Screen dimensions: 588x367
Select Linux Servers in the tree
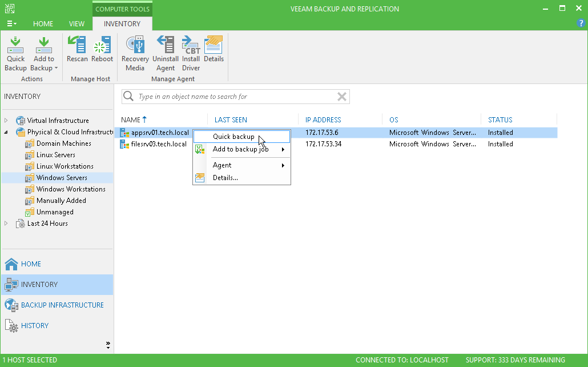click(x=55, y=155)
